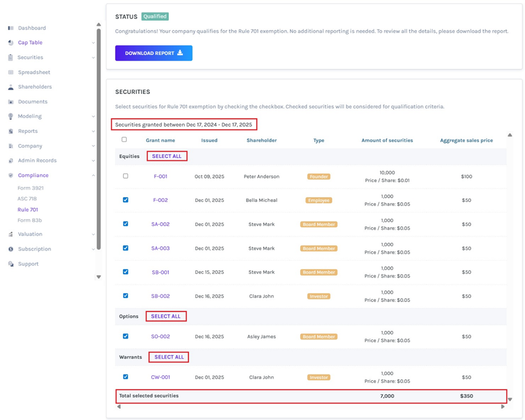Toggle the header select-all checkbox
This screenshot has height=420, width=525.
tap(124, 140)
